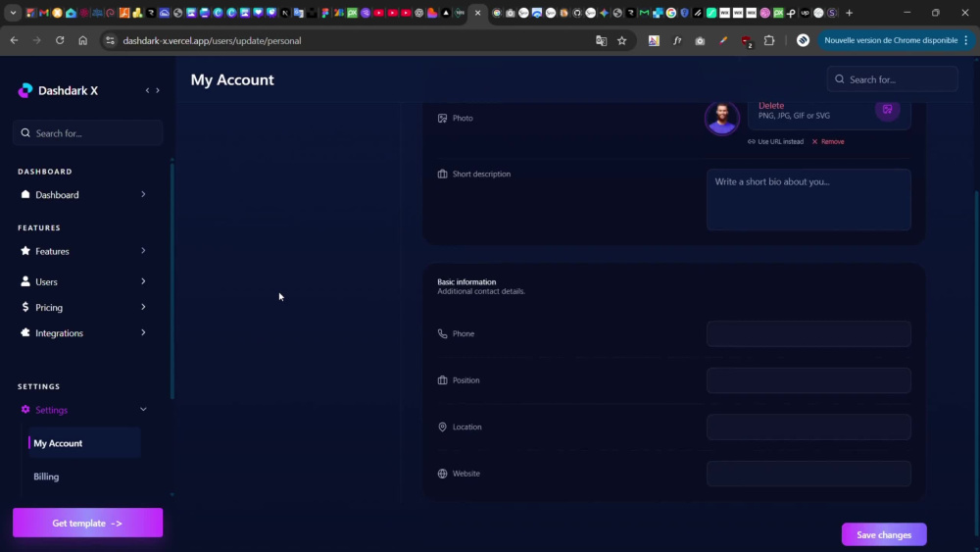Expand the Pricing menu chevron

[143, 307]
